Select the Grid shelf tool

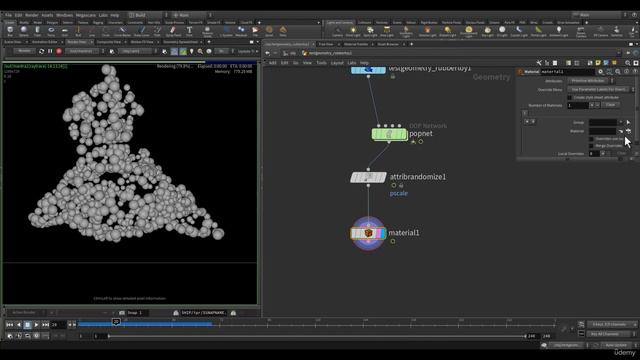point(64,31)
